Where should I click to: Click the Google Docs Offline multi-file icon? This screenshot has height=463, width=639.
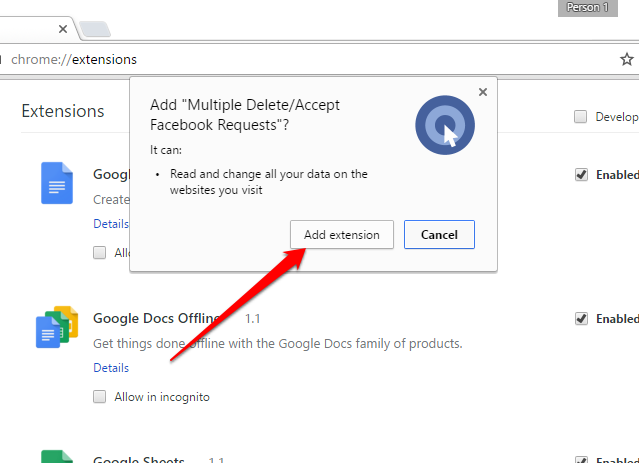click(57, 327)
